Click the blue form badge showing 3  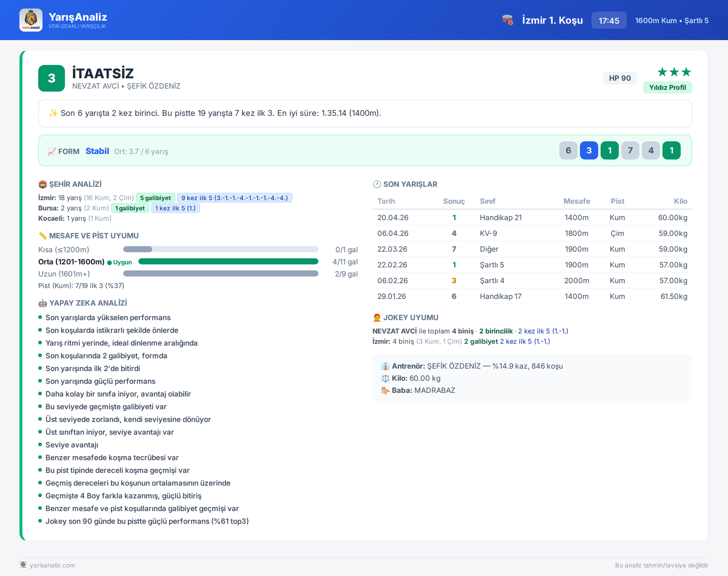pos(589,150)
